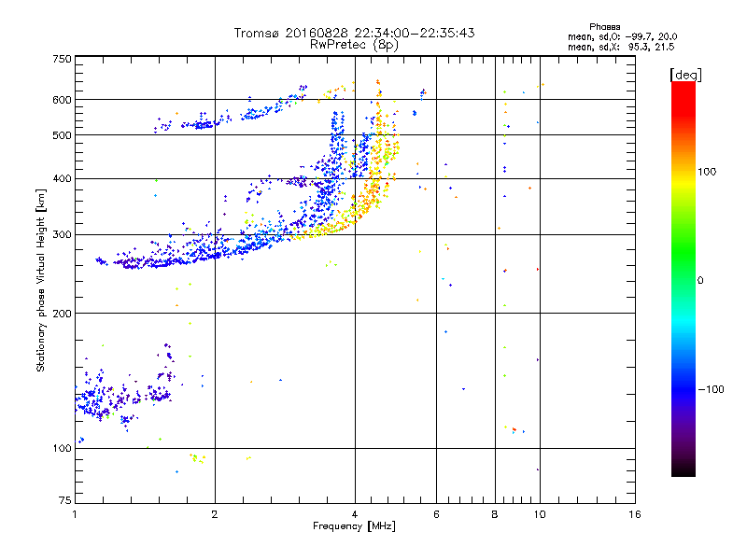Click the plot title 'Tromsø 20160828 22:34:00-22:35:43'
Viewport: 747px width, 560px height.
[354, 33]
